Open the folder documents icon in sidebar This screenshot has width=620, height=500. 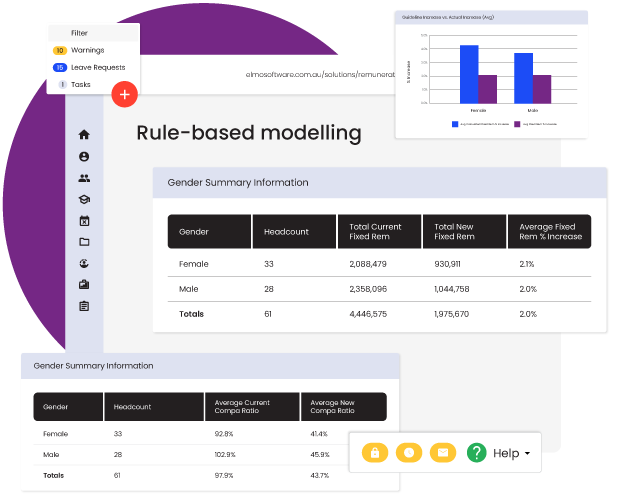pos(84,242)
